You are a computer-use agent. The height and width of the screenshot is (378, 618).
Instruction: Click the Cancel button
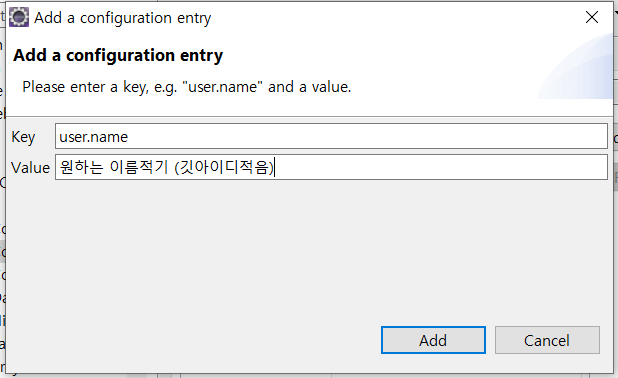[547, 340]
